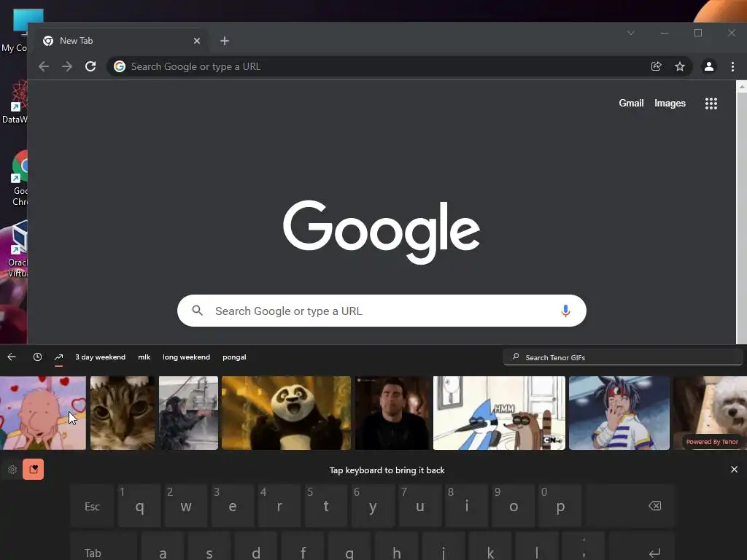Close the touch keyboard with the X
The width and height of the screenshot is (747, 560).
click(734, 470)
